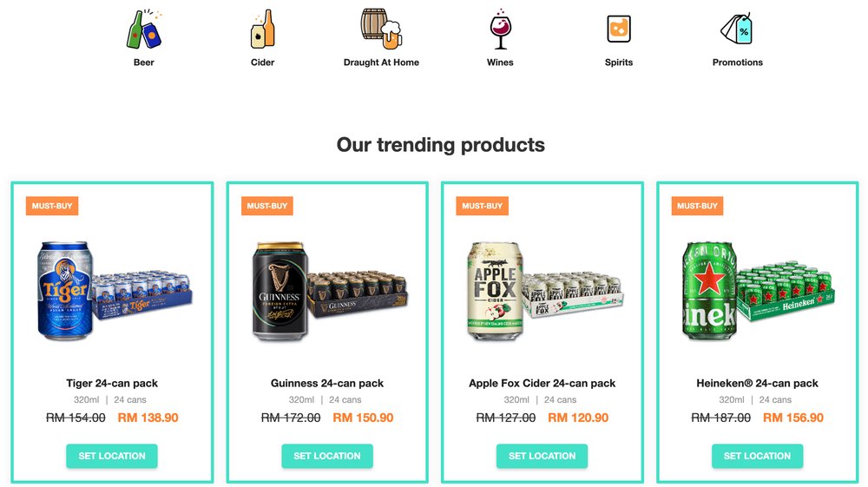Click the Apple Fox Cider product image

pos(543,291)
